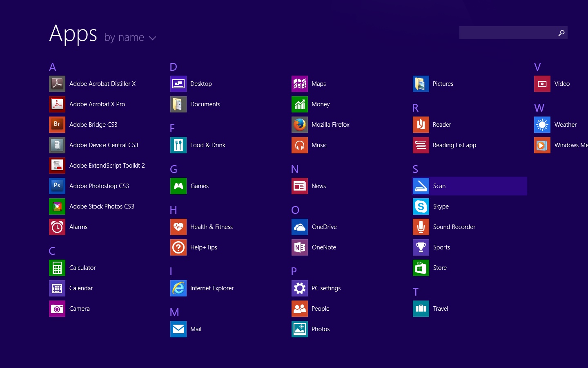Open the Adobe Bridge CS3 icon
The width and height of the screenshot is (588, 368).
pos(57,125)
